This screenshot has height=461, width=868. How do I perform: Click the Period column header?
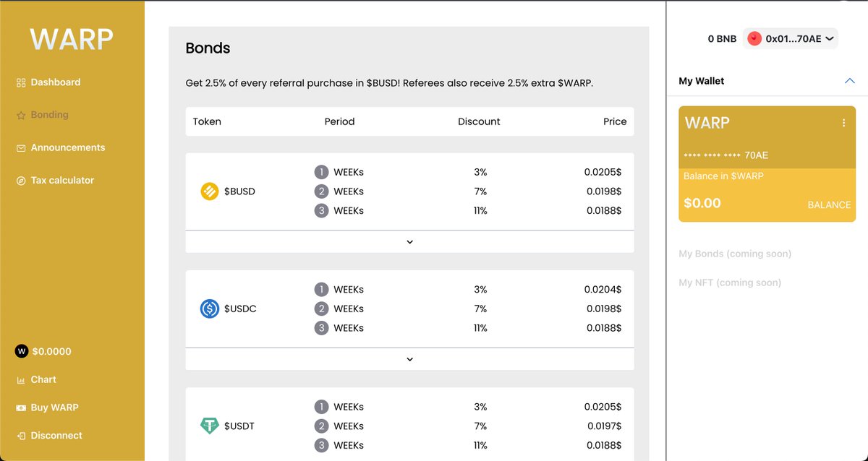339,121
